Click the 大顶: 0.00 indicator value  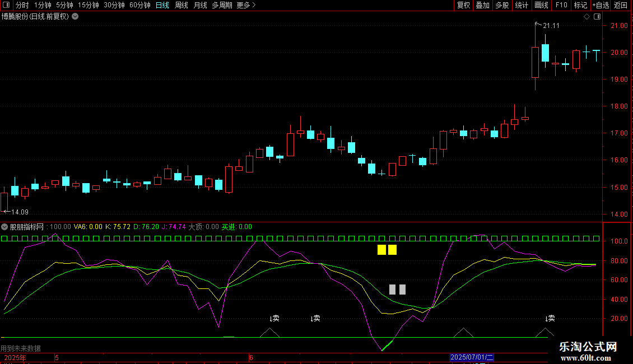(x=203, y=227)
